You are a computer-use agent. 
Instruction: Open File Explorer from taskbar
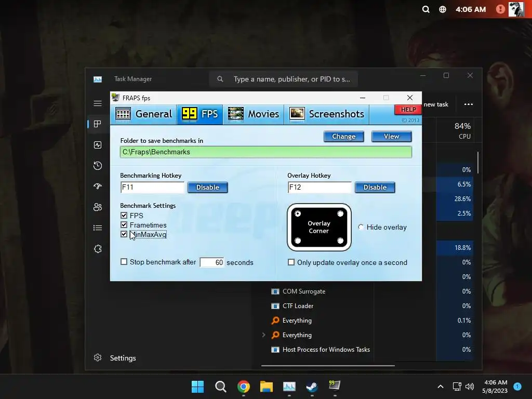[267, 387]
